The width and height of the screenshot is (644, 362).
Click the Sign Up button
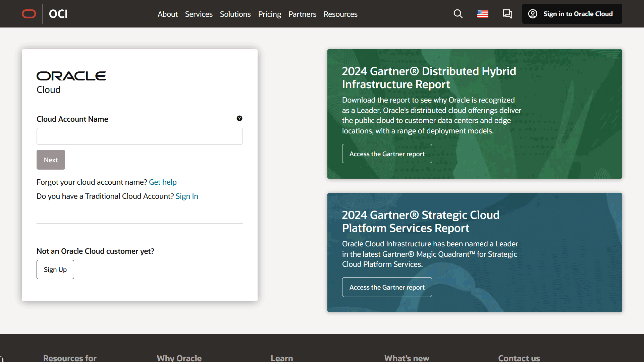pos(55,269)
